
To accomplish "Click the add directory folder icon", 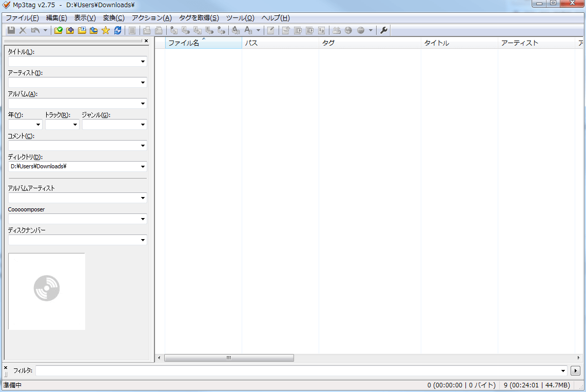I will point(70,31).
